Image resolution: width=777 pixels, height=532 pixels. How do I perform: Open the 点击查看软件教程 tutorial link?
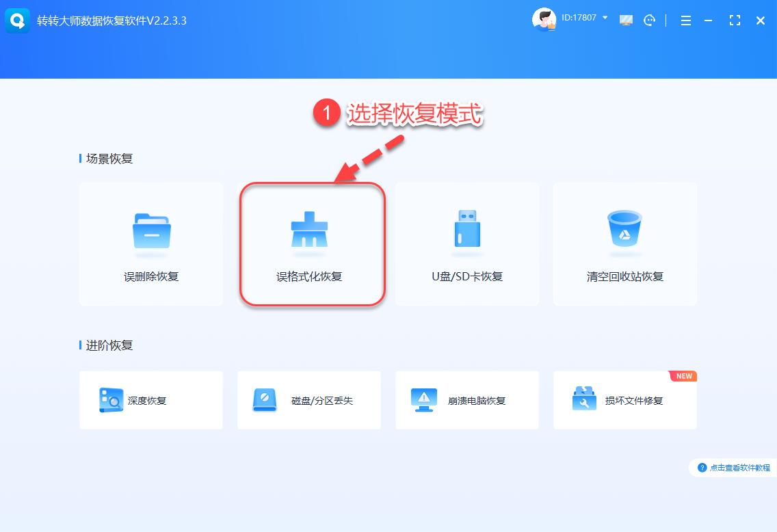point(738,468)
